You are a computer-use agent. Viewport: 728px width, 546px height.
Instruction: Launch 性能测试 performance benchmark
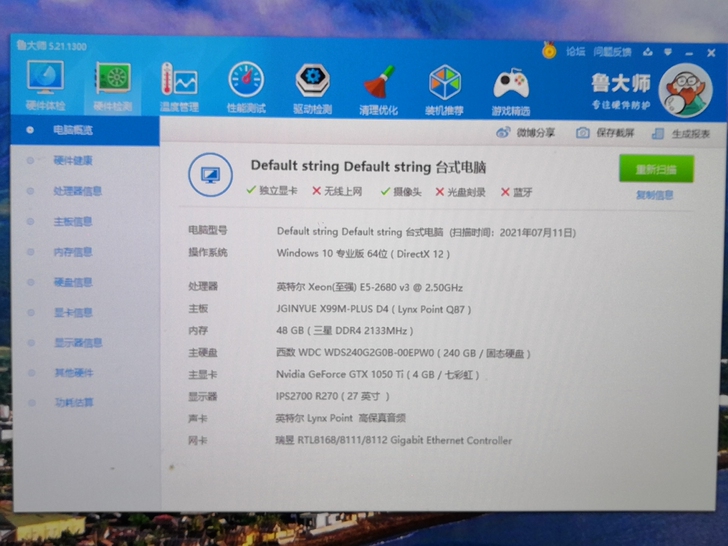[x=245, y=86]
